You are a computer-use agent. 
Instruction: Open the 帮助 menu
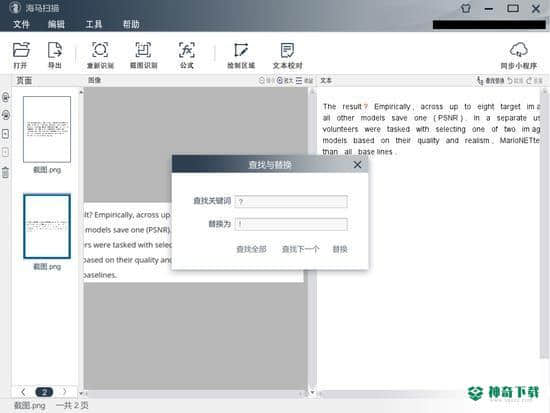(131, 24)
